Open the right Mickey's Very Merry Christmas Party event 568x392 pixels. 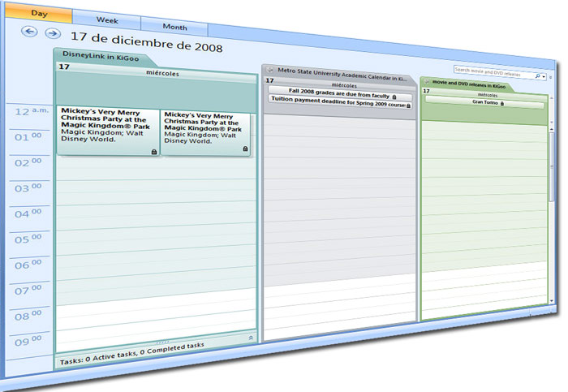205,133
